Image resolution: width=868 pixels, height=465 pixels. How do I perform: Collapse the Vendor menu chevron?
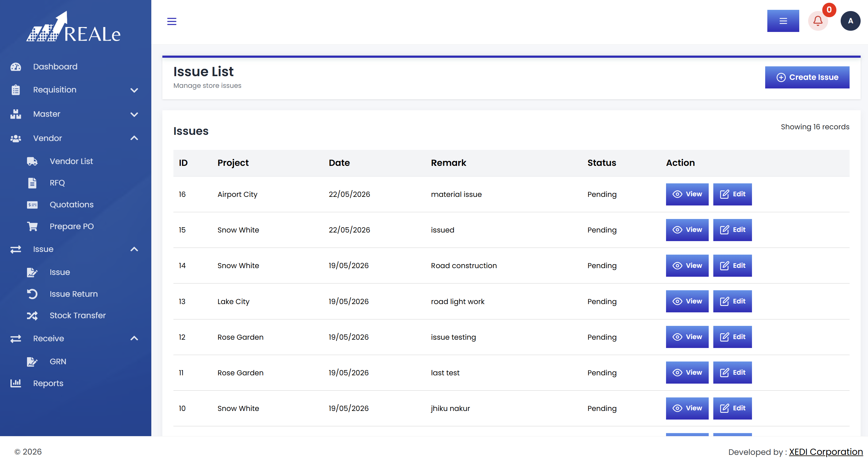click(134, 138)
